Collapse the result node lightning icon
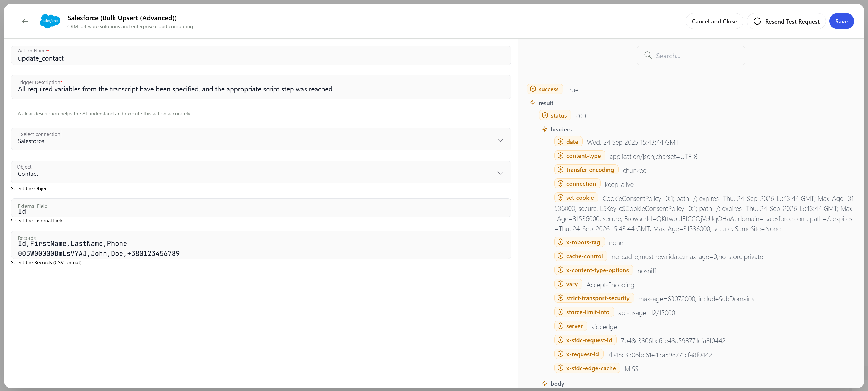This screenshot has height=391, width=868. [x=532, y=103]
